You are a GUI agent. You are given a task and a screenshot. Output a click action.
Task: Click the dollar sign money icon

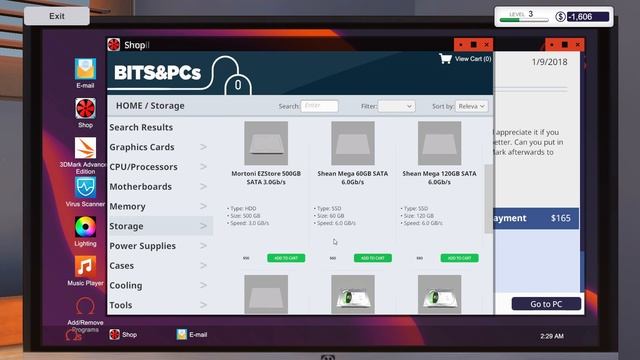(x=560, y=17)
